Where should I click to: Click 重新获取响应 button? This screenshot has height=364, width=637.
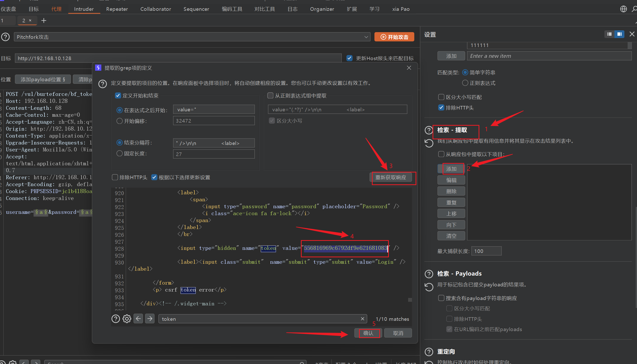point(391,177)
